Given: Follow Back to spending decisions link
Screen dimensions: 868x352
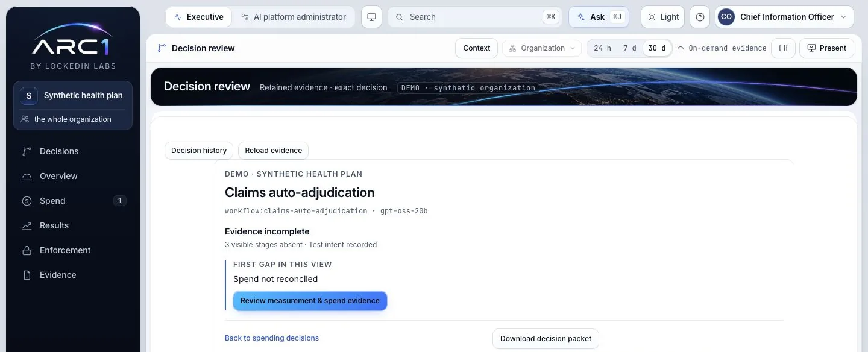Looking at the screenshot, I should (272, 338).
